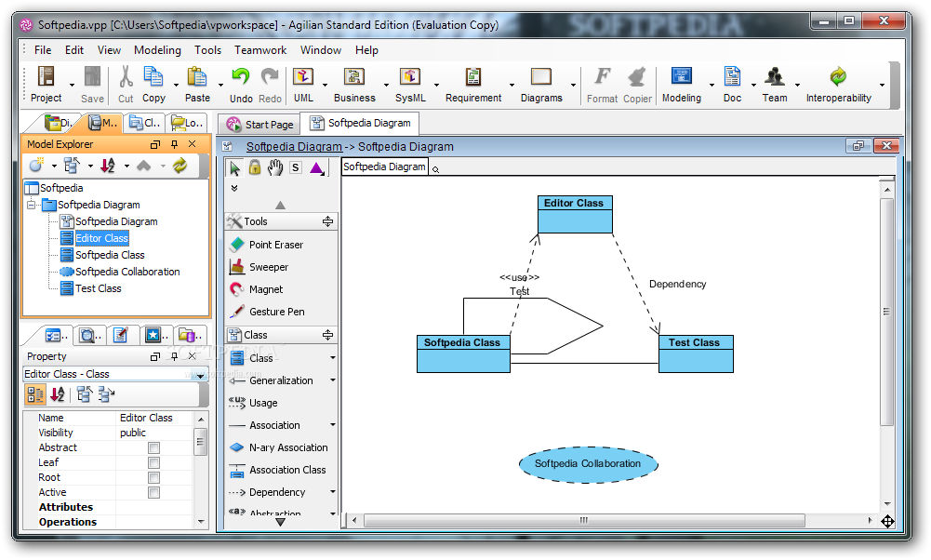Click the Copy toolbar icon
This screenshot has width=931, height=560.
[153, 76]
